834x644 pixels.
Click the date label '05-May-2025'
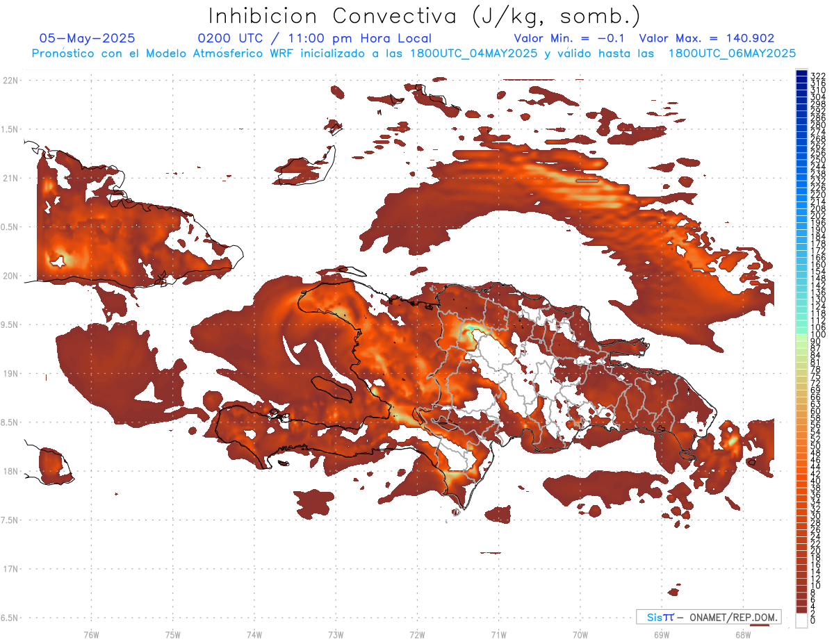point(88,39)
